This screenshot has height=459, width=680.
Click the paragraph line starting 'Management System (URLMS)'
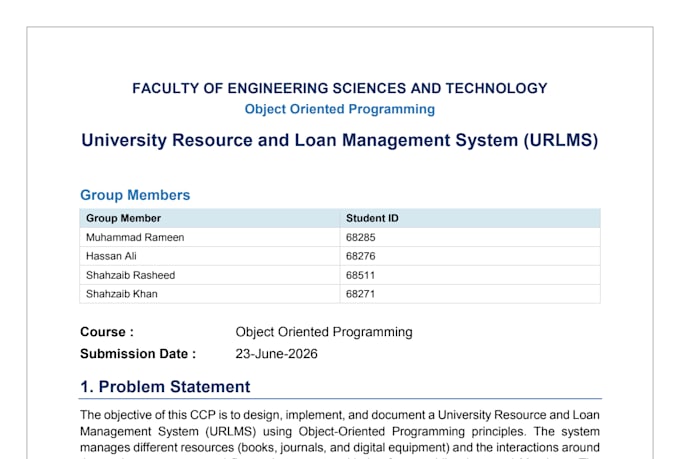coord(340,431)
